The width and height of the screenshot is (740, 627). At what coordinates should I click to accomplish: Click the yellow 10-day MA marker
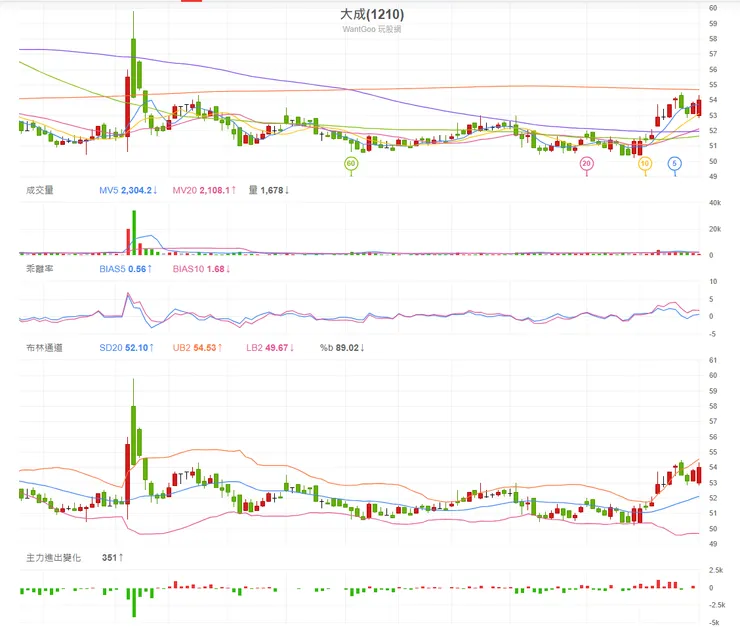[x=645, y=164]
